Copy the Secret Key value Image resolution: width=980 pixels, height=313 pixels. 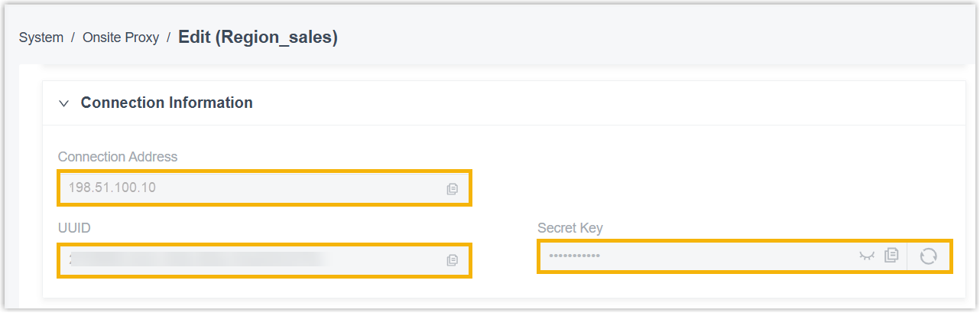pyautogui.click(x=891, y=256)
